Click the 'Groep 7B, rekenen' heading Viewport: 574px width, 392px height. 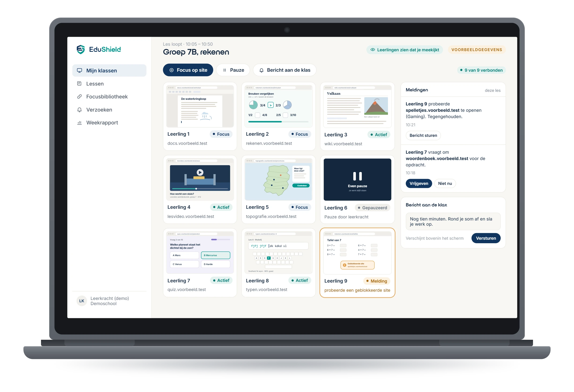(x=196, y=52)
